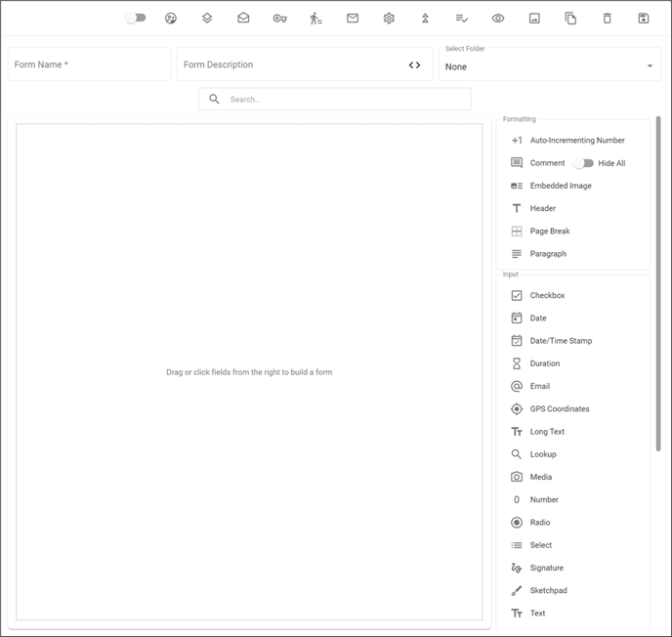672x637 pixels.
Task: Select the 'Sketchpad' label
Action: point(549,591)
